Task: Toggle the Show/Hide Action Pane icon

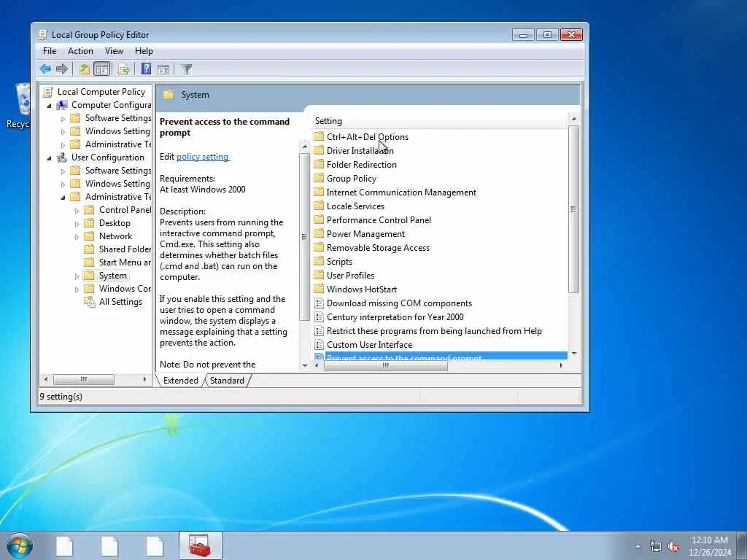Action: point(163,69)
